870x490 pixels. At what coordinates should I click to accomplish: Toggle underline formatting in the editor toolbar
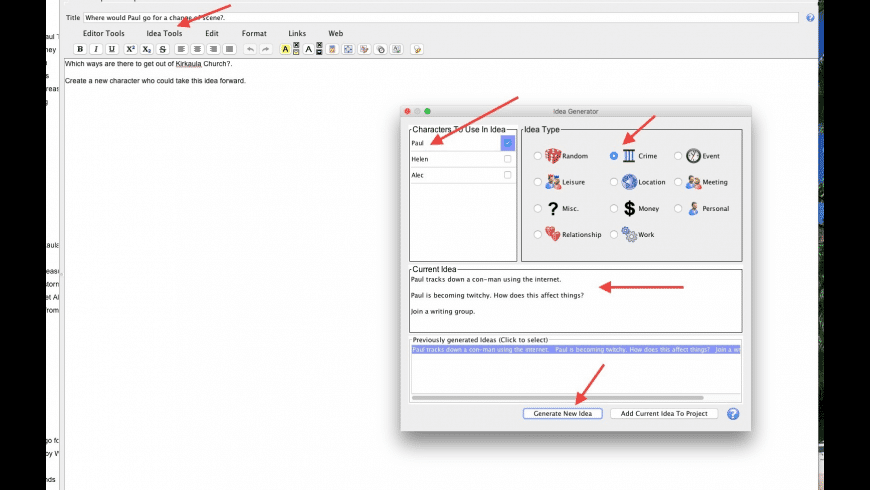pyautogui.click(x=112, y=49)
